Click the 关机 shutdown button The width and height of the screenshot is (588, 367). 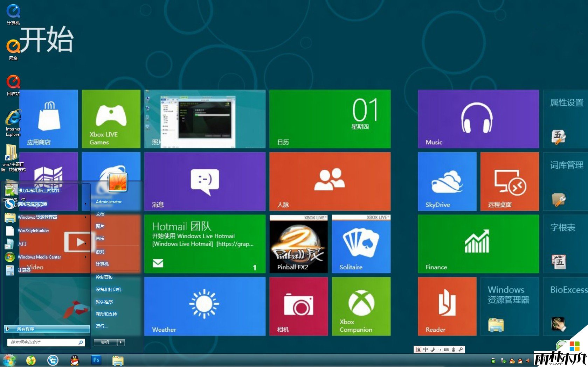coord(105,343)
